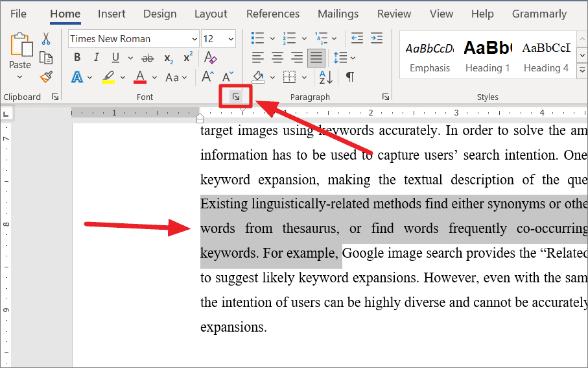The width and height of the screenshot is (588, 368).
Task: Click Increase Indent icon
Action: tap(376, 38)
